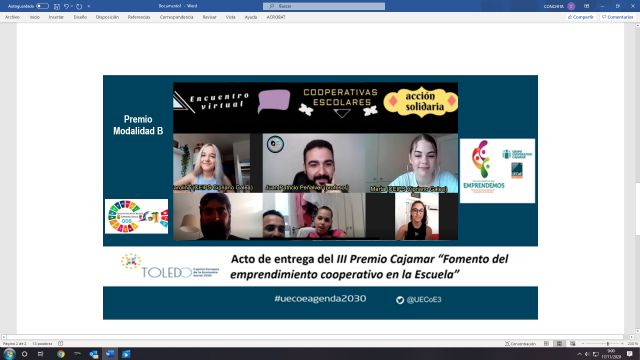This screenshot has width=640, height=360.
Task: Show hidden system tray icons
Action: (x=579, y=354)
